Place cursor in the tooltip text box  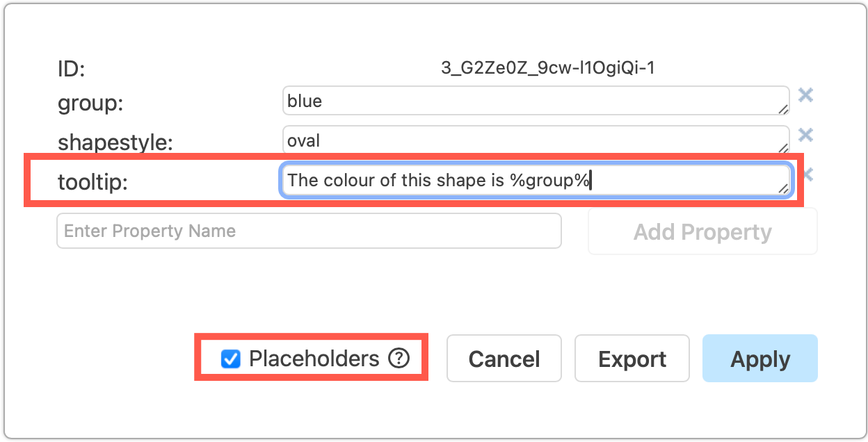[x=536, y=179]
